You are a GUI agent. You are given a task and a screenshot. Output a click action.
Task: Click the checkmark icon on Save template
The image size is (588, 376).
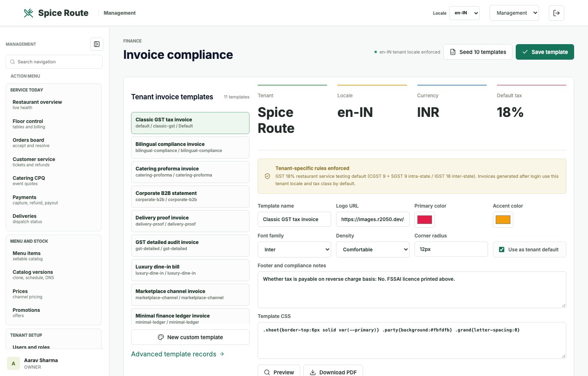[525, 52]
